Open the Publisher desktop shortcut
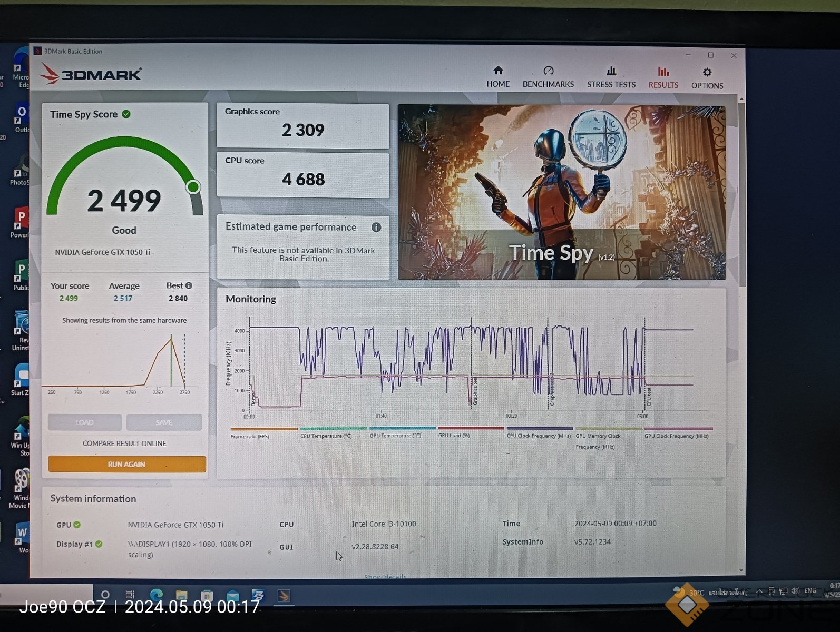This screenshot has width=840, height=632. (21, 275)
